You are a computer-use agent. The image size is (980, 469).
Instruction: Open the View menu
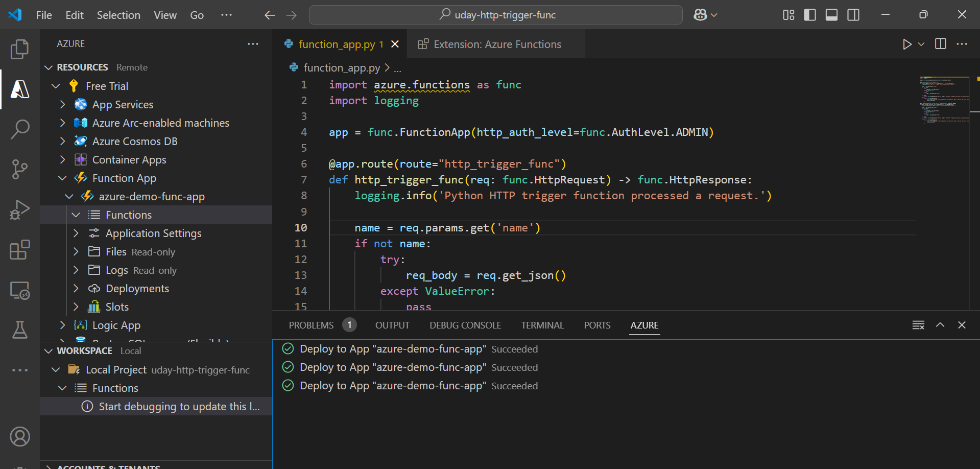tap(165, 15)
